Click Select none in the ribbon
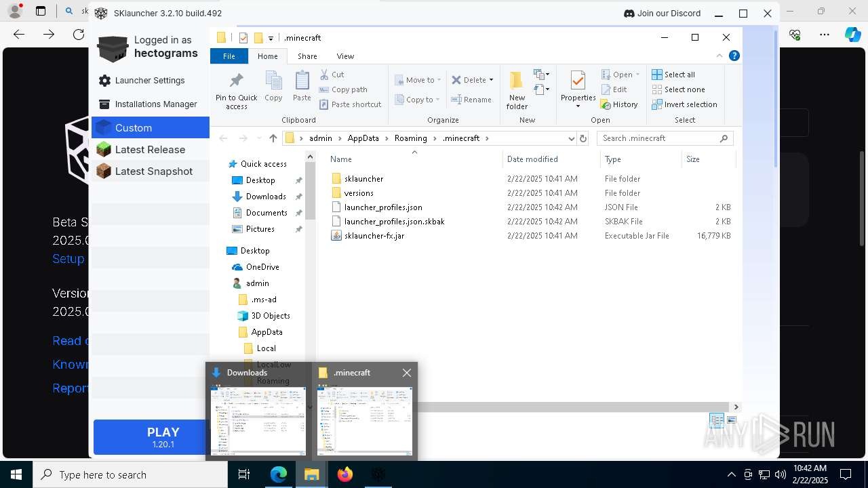Screen dimensions: 868x488 [x=678, y=89]
